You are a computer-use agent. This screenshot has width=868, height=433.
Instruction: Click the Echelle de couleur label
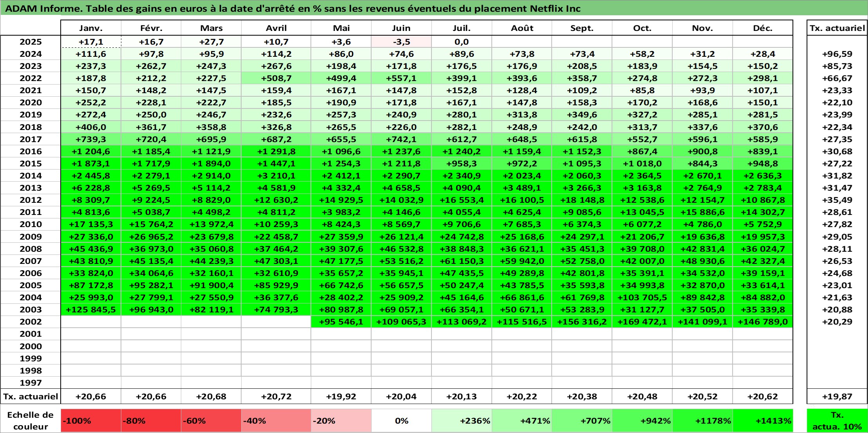click(x=31, y=421)
